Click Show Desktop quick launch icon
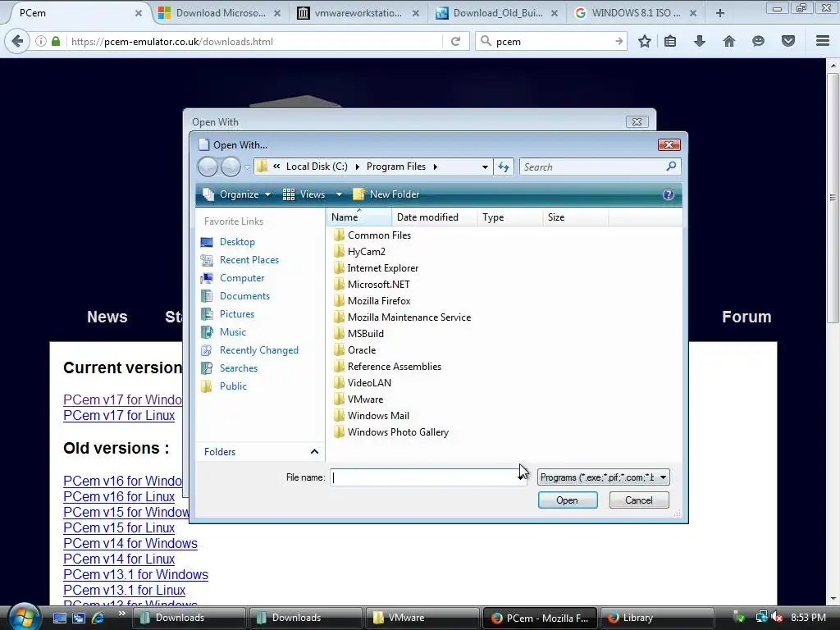This screenshot has height=630, width=840. pos(59,618)
